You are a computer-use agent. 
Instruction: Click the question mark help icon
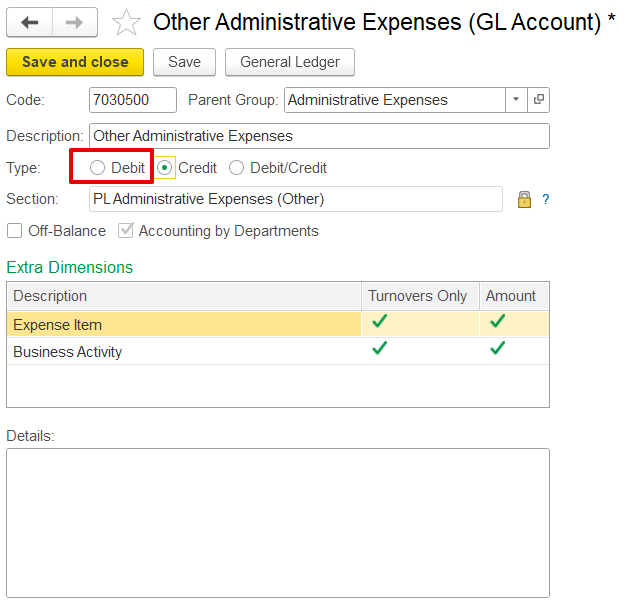[546, 199]
